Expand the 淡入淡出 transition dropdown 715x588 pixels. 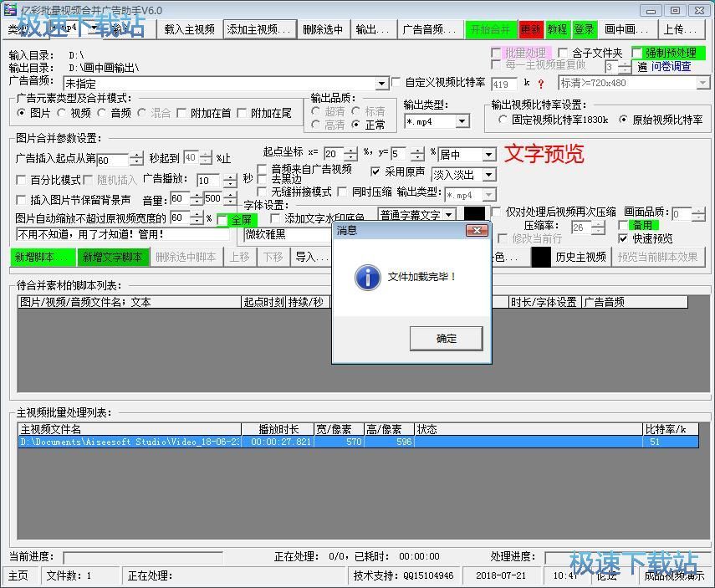click(488, 175)
